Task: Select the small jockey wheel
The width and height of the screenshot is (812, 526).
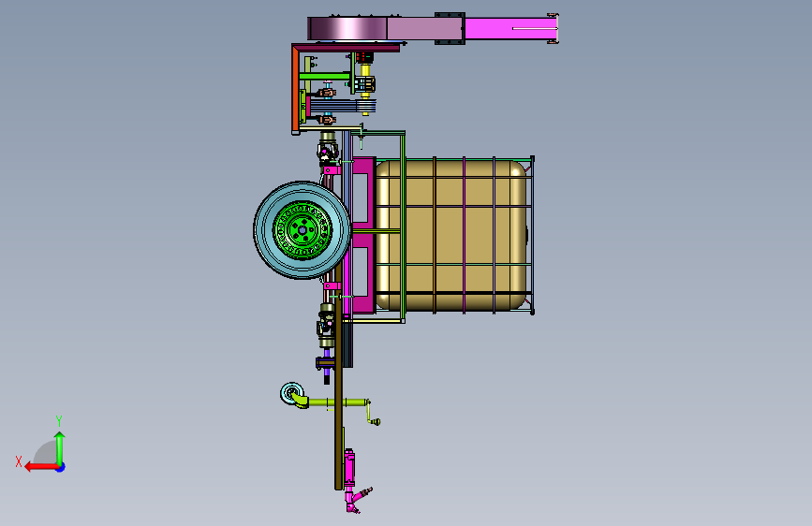Action: coord(291,393)
